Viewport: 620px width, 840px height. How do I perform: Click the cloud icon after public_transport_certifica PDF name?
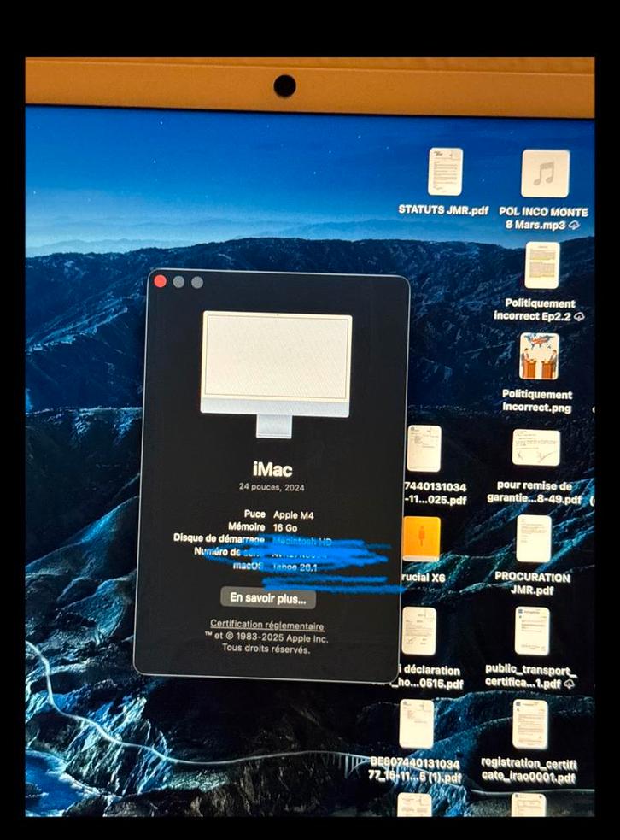(x=569, y=684)
